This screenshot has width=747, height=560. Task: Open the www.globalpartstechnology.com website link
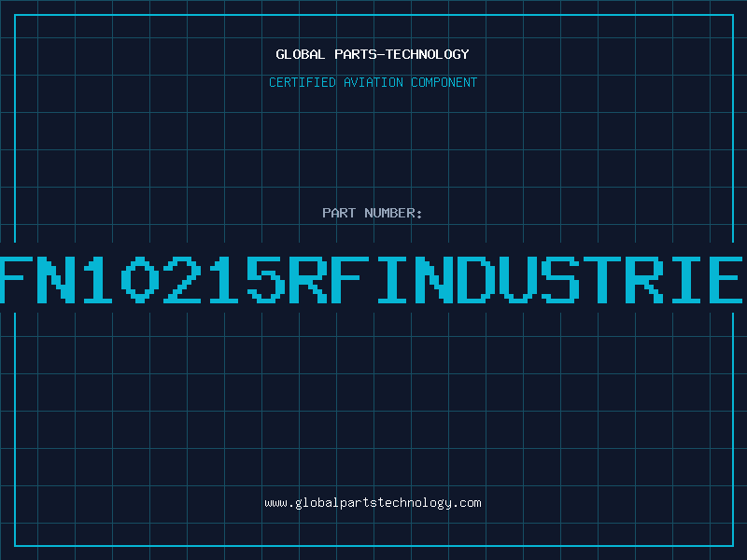pyautogui.click(x=373, y=503)
